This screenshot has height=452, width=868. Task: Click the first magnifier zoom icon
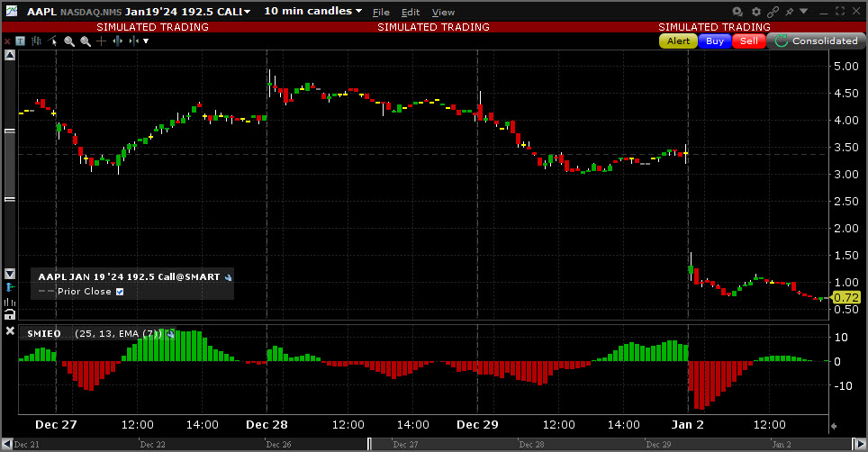coord(69,41)
